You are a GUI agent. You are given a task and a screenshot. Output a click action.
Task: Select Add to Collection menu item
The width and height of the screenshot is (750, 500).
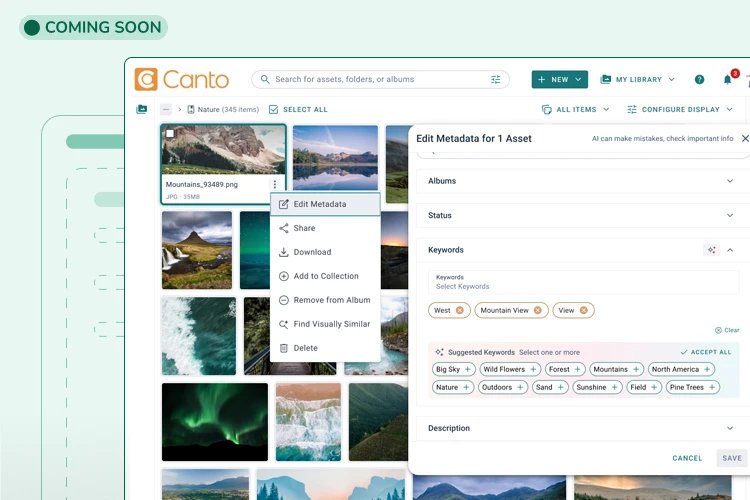(325, 276)
